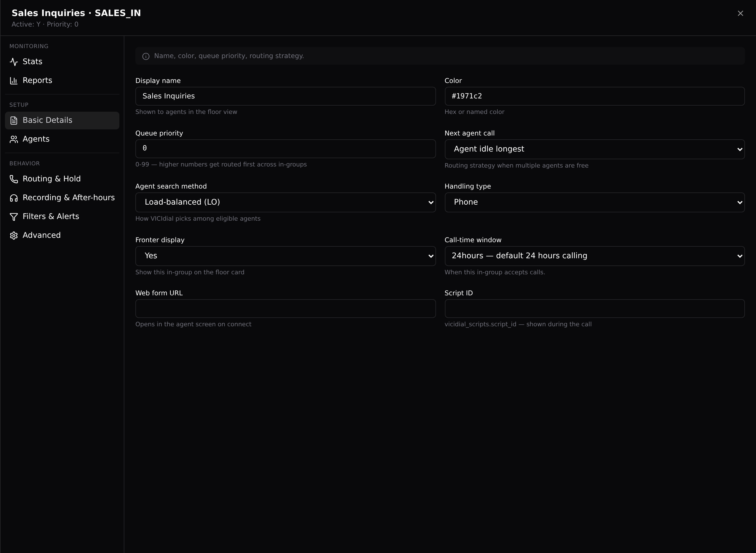Click the Routing & Hold phone icon
This screenshot has width=756, height=553.
[x=14, y=179]
